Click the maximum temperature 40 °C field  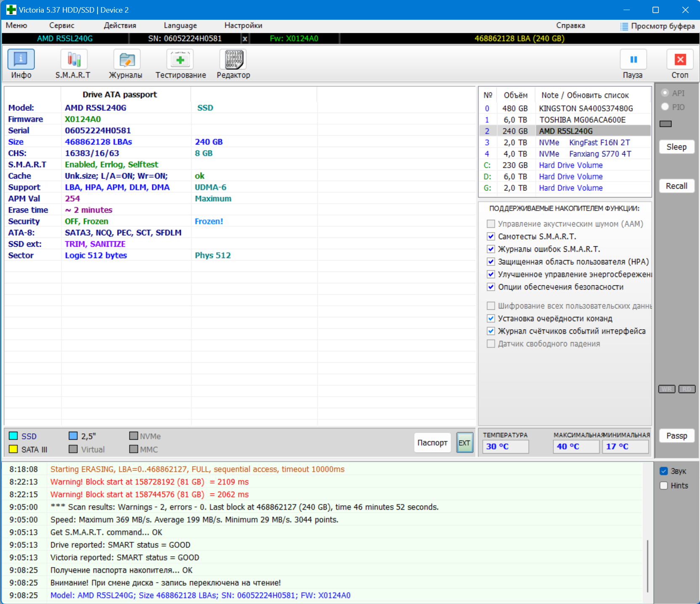click(576, 446)
